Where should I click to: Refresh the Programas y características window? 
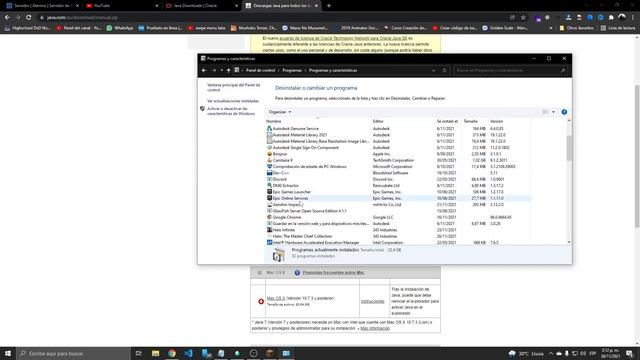(x=444, y=71)
